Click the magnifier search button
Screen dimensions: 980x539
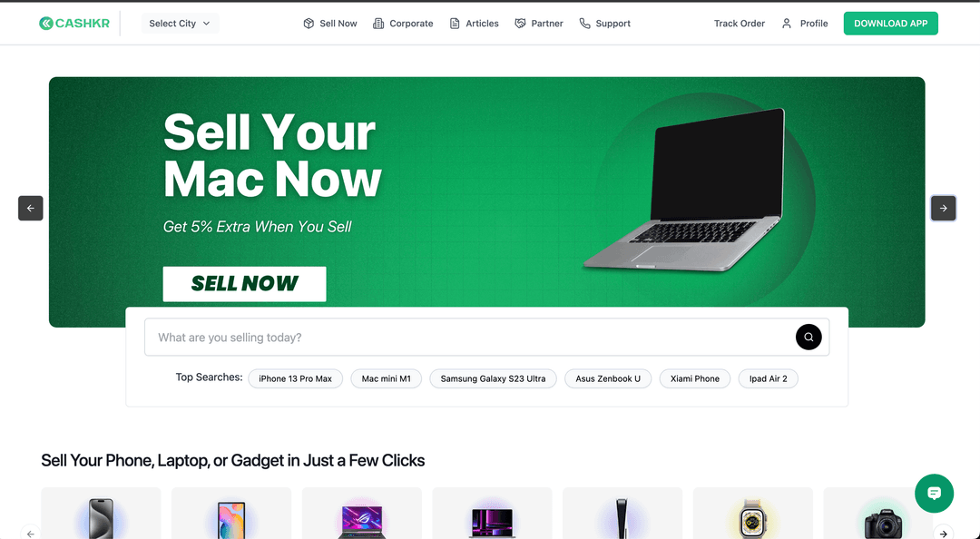[808, 337]
